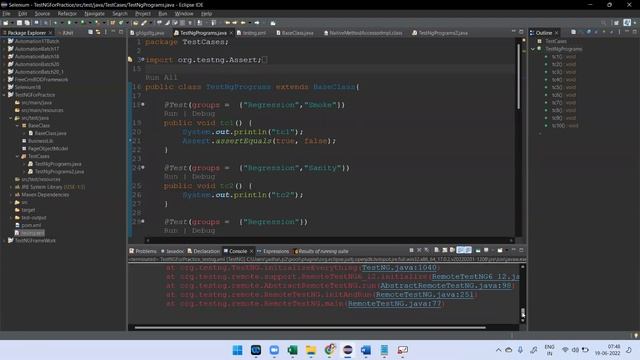Minimize the Console view panel
Image resolution: width=640 pixels, height=360 pixels.
click(513, 250)
